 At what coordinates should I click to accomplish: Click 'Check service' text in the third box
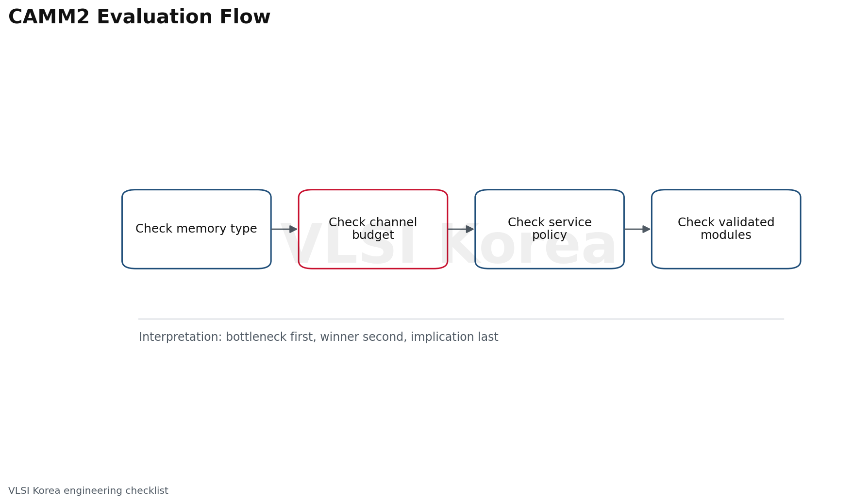click(x=550, y=222)
